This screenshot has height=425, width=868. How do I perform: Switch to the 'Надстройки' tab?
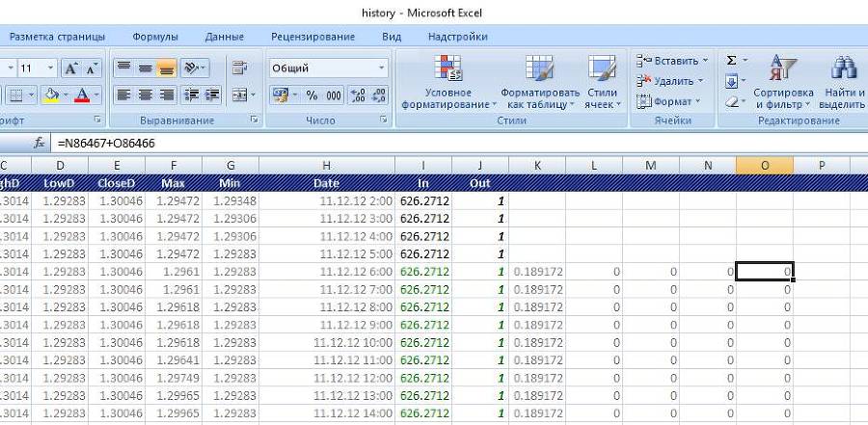(458, 37)
